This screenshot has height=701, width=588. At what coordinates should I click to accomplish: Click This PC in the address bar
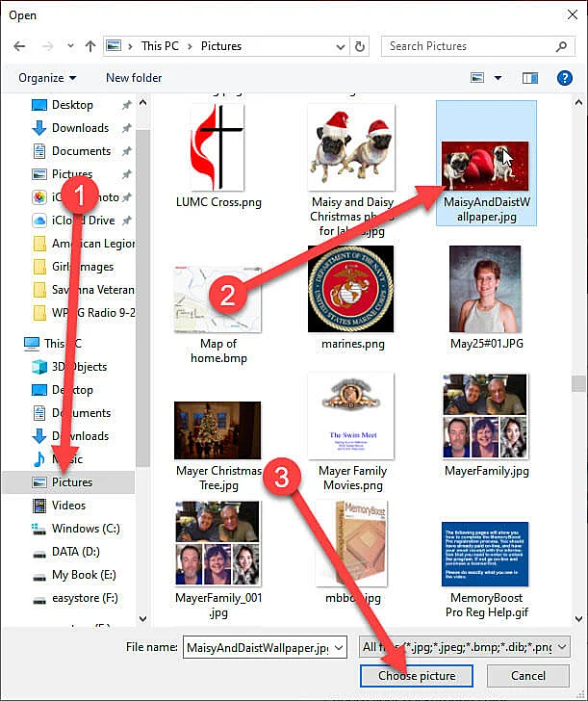(x=160, y=46)
